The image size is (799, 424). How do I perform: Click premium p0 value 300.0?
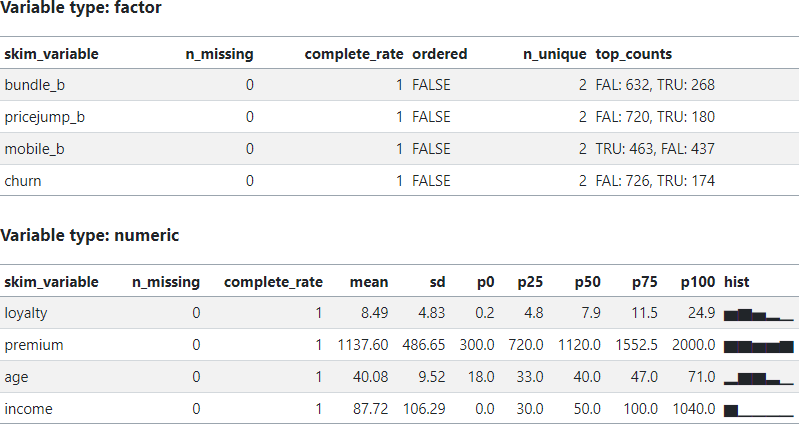(477, 345)
